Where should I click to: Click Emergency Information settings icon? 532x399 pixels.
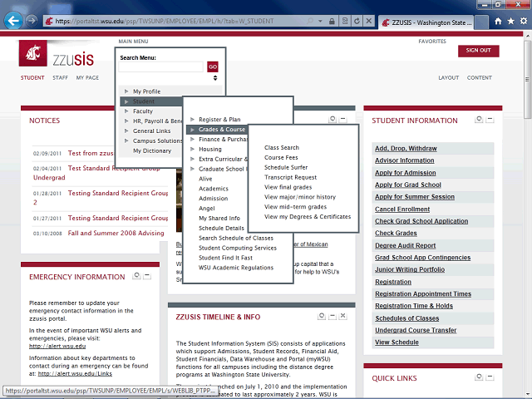(136, 276)
